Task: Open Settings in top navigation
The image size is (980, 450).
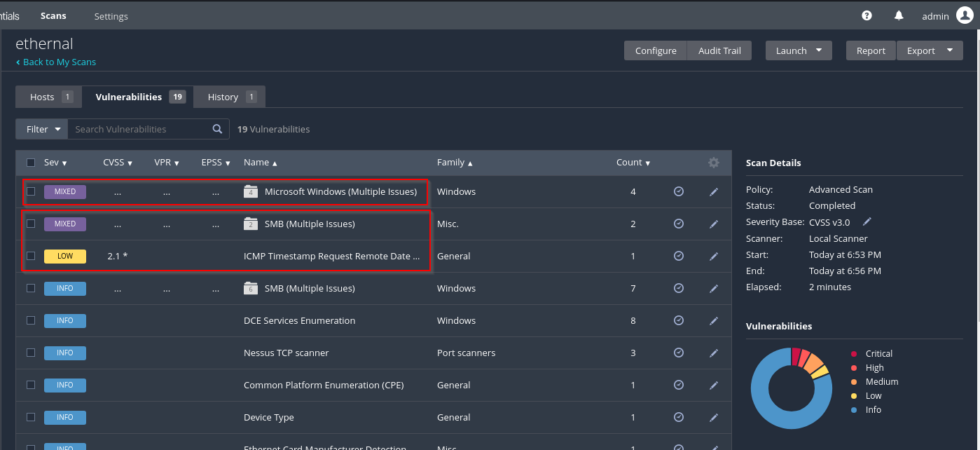Action: (x=111, y=15)
